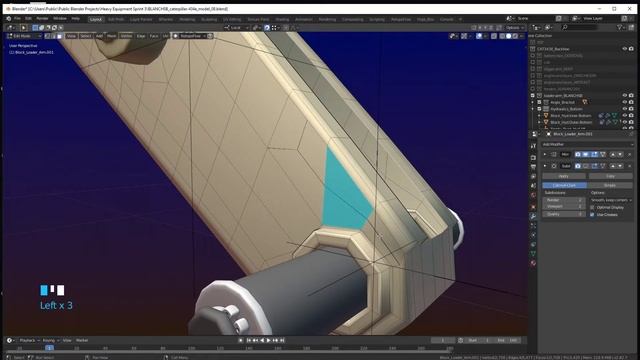Toggle X-ray view
The height and width of the screenshot is (360, 640).
(x=494, y=36)
